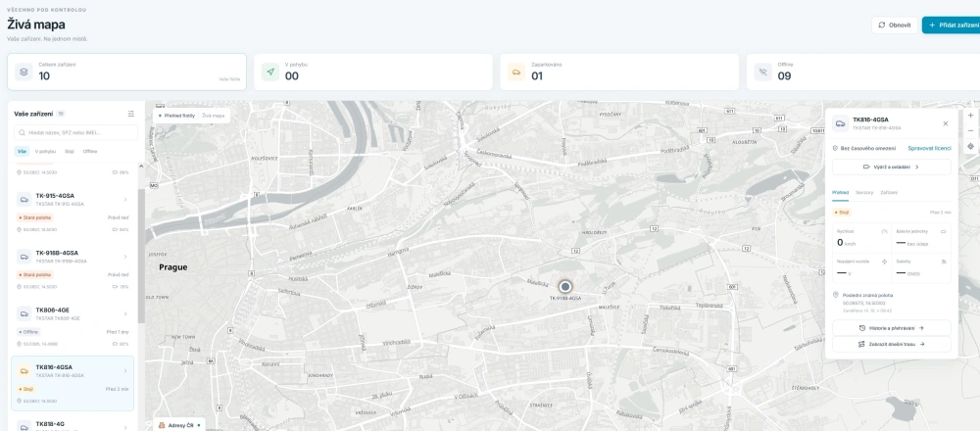
Task: Click the TK-915-4GSA vehicle icon
Action: [24, 199]
